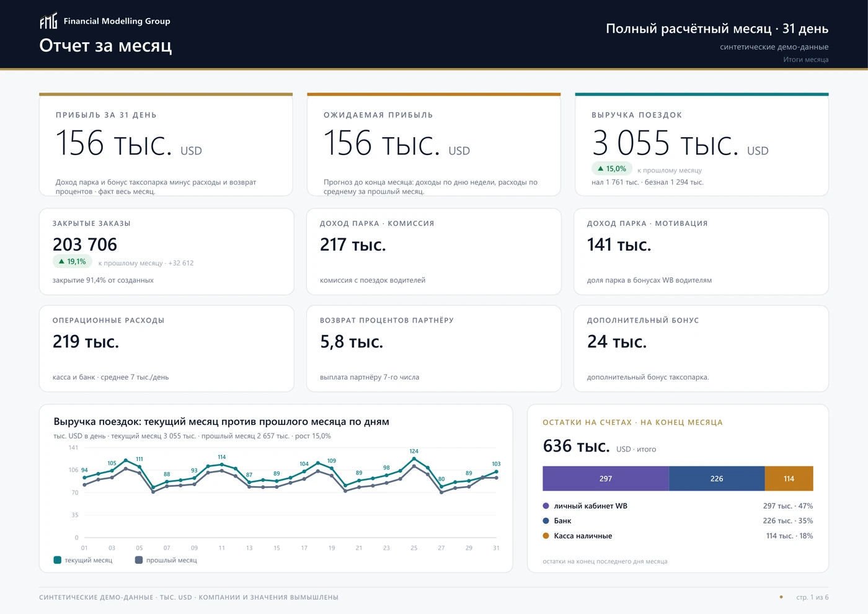Viewport: 868px width, 614px height.
Task: Select the 'Выручка поездок' 3 055 тыс. value
Action: tap(680, 144)
